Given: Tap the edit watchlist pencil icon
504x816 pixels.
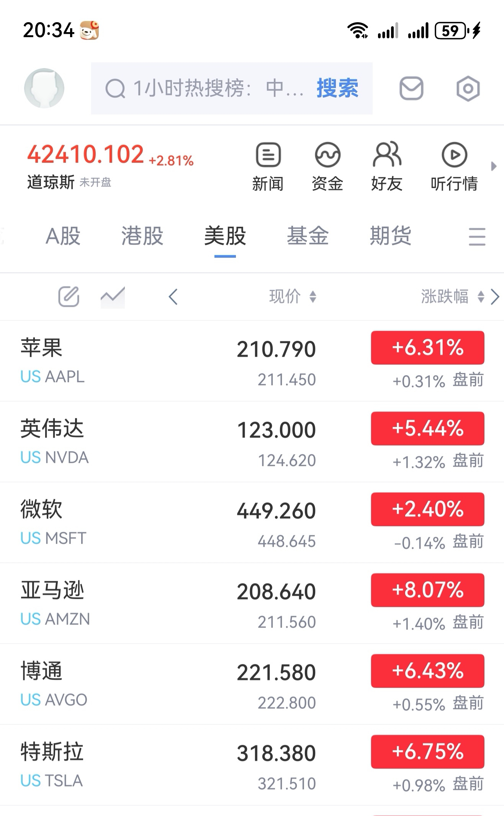Looking at the screenshot, I should click(x=69, y=296).
